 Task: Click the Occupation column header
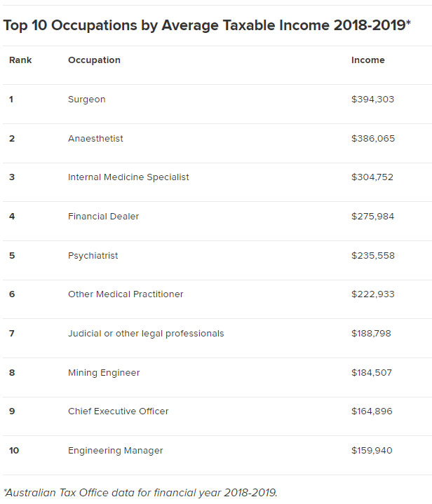(x=94, y=60)
